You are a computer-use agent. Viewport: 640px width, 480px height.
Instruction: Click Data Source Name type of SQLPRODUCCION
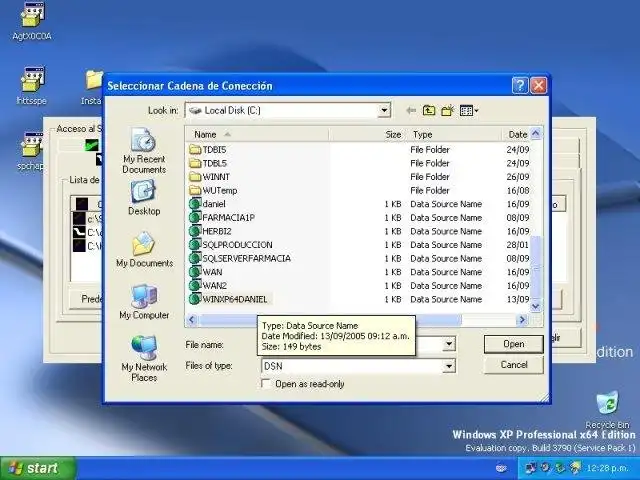tap(446, 245)
